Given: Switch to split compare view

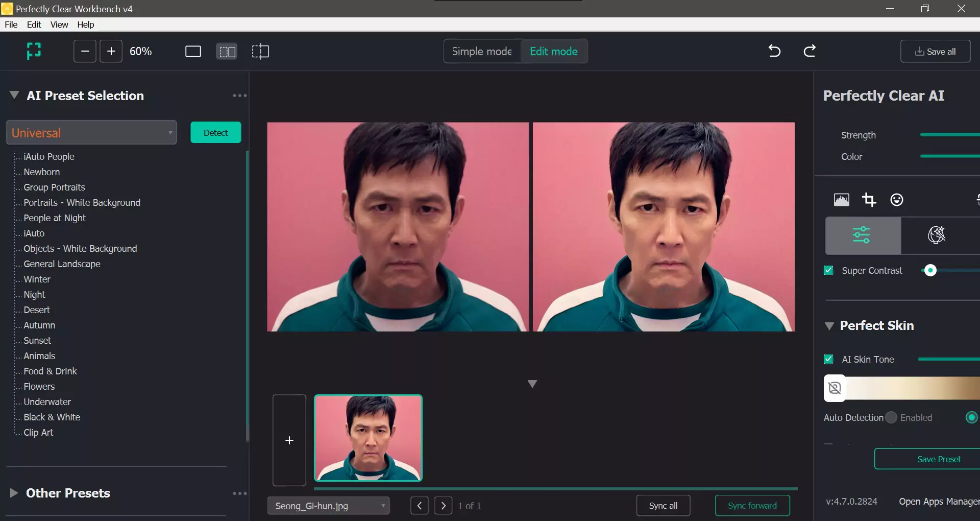Looking at the screenshot, I should (260, 52).
